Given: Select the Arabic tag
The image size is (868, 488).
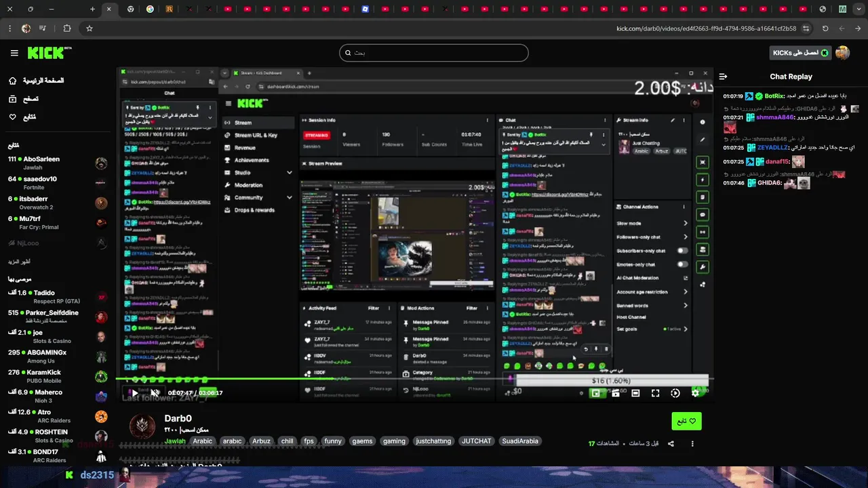Looking at the screenshot, I should click(x=202, y=441).
